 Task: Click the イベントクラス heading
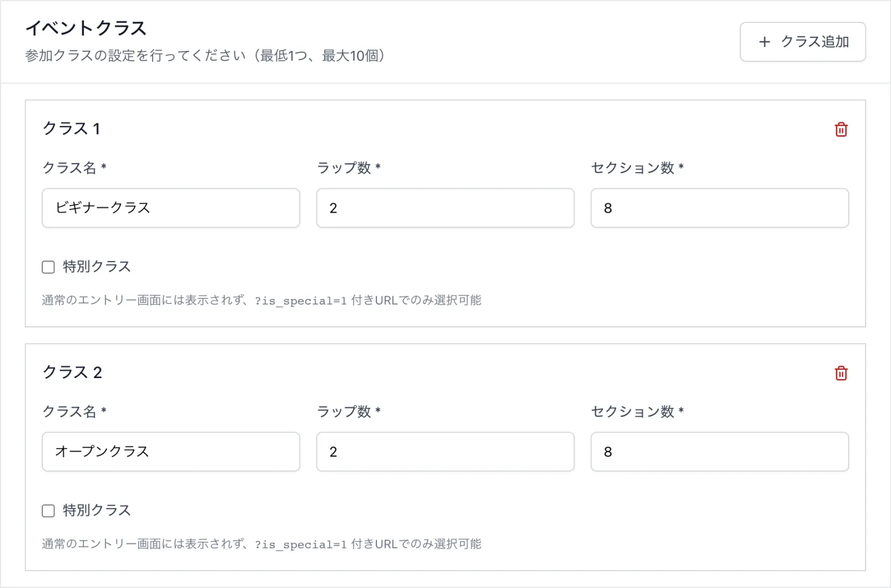click(x=86, y=28)
